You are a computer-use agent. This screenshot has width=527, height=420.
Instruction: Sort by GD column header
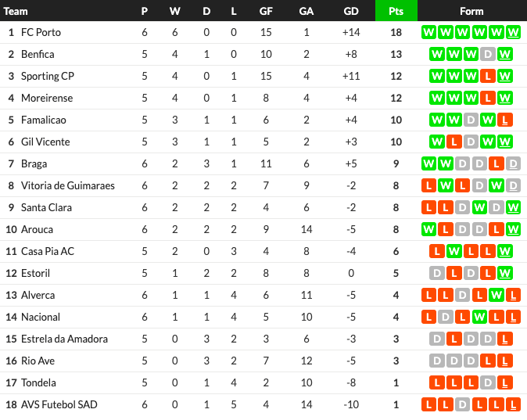351,11
